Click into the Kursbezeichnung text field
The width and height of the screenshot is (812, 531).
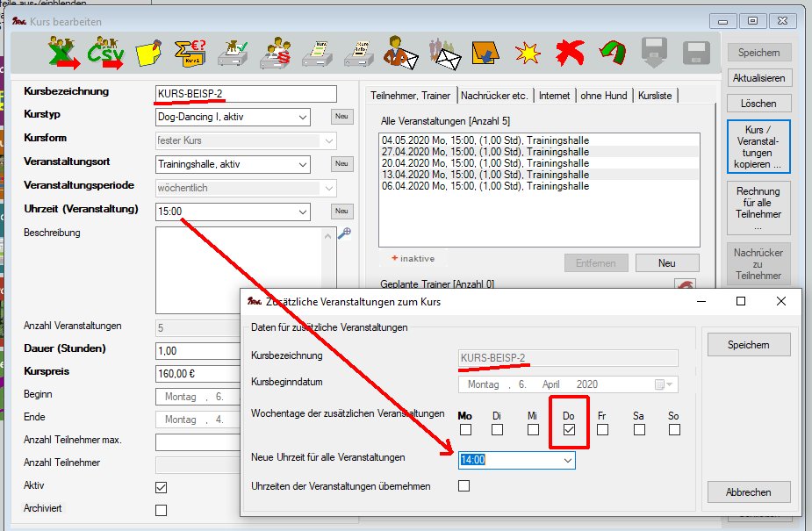[x=245, y=94]
